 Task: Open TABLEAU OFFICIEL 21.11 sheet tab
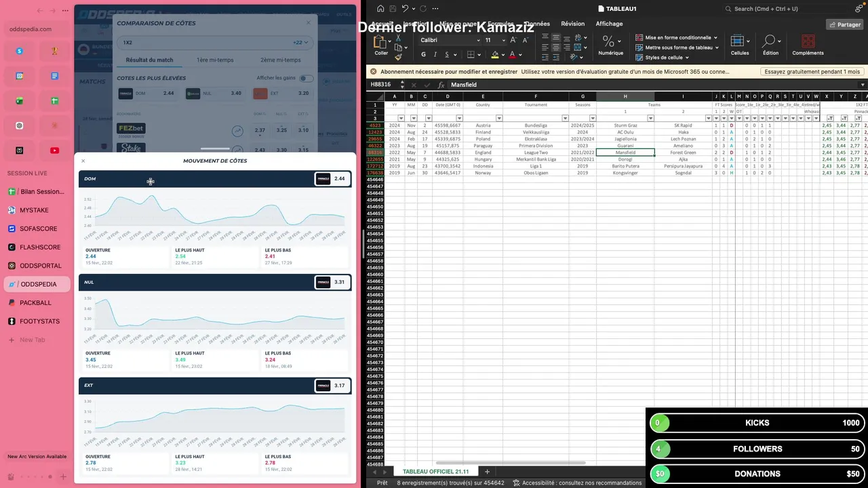click(x=435, y=472)
